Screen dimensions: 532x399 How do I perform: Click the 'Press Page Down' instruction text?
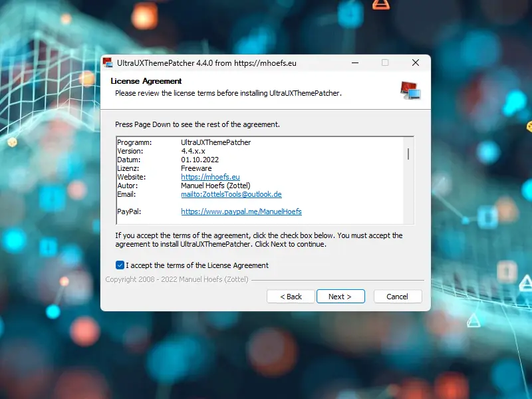tap(198, 124)
